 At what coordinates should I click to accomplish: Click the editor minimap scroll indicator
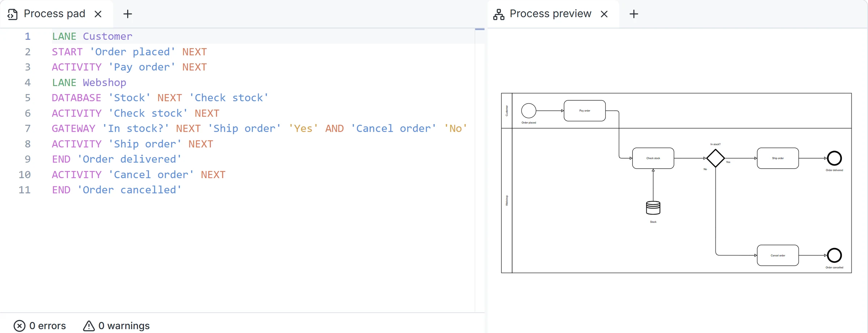pyautogui.click(x=480, y=29)
